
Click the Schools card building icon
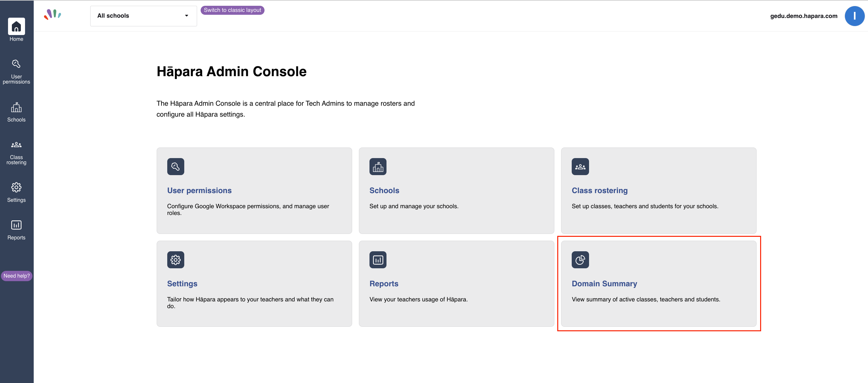pyautogui.click(x=378, y=166)
